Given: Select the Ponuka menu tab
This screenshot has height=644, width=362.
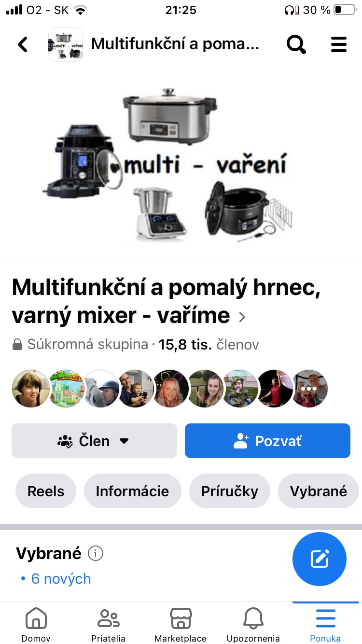Looking at the screenshot, I should click(x=325, y=625).
